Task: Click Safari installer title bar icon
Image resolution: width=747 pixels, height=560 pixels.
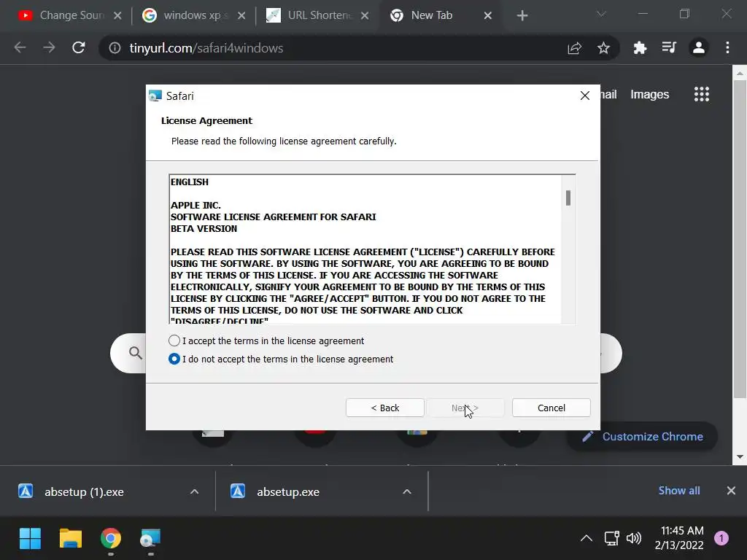Action: (x=155, y=96)
